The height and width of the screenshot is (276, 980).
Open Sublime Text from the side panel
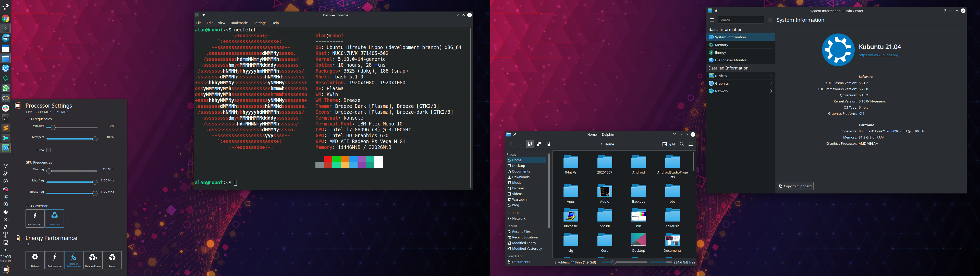click(5, 128)
